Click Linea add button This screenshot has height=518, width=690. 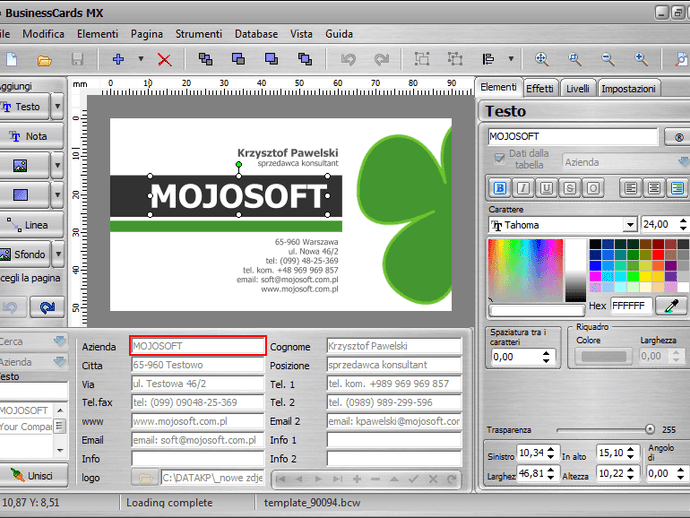30,224
